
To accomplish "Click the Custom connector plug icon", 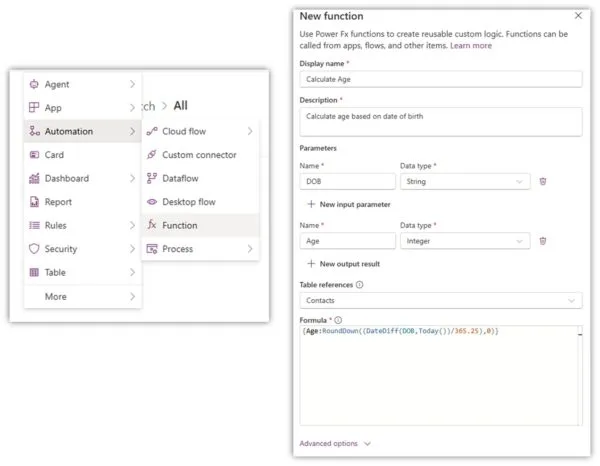I will pyautogui.click(x=152, y=155).
